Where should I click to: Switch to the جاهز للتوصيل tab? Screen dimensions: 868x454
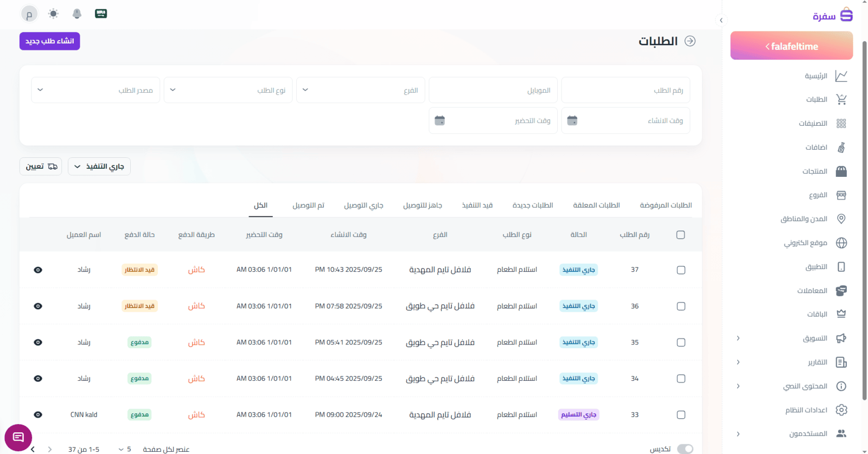422,206
